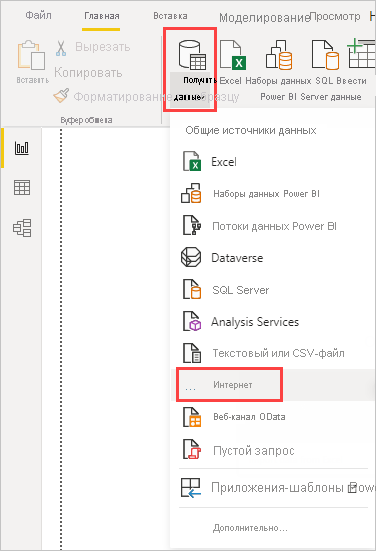Screen dimensions: 376x551
Task: Click the Дополнительно… link
Action: coord(250,528)
